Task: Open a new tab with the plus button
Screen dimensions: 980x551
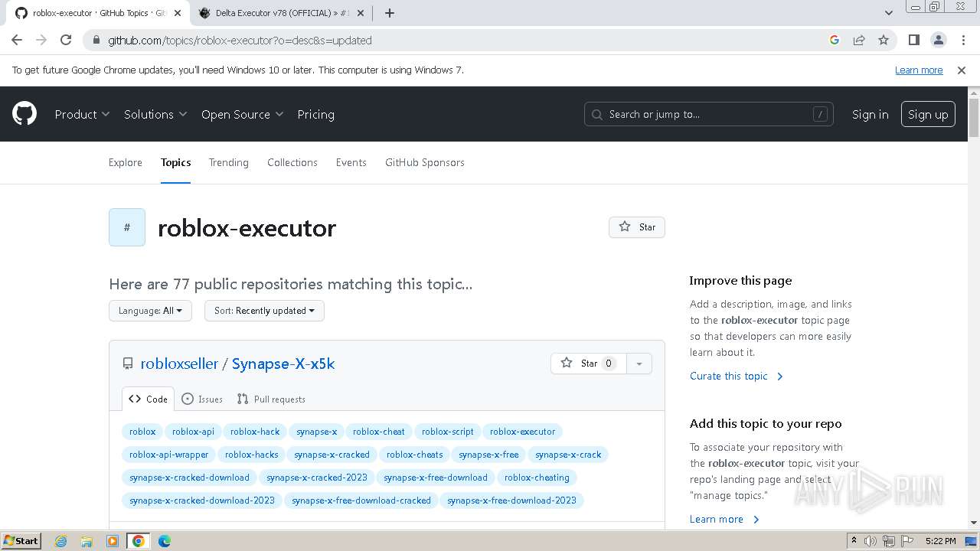Action: click(x=390, y=13)
